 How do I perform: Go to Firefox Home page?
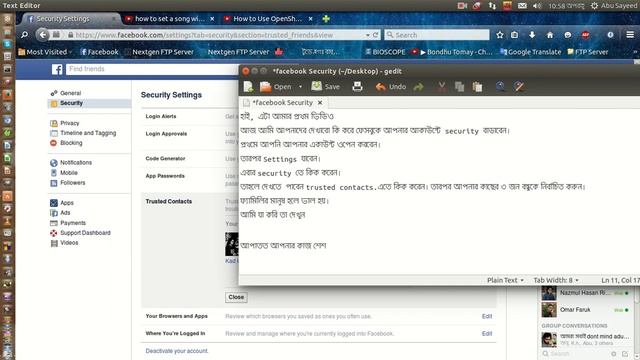click(550, 35)
